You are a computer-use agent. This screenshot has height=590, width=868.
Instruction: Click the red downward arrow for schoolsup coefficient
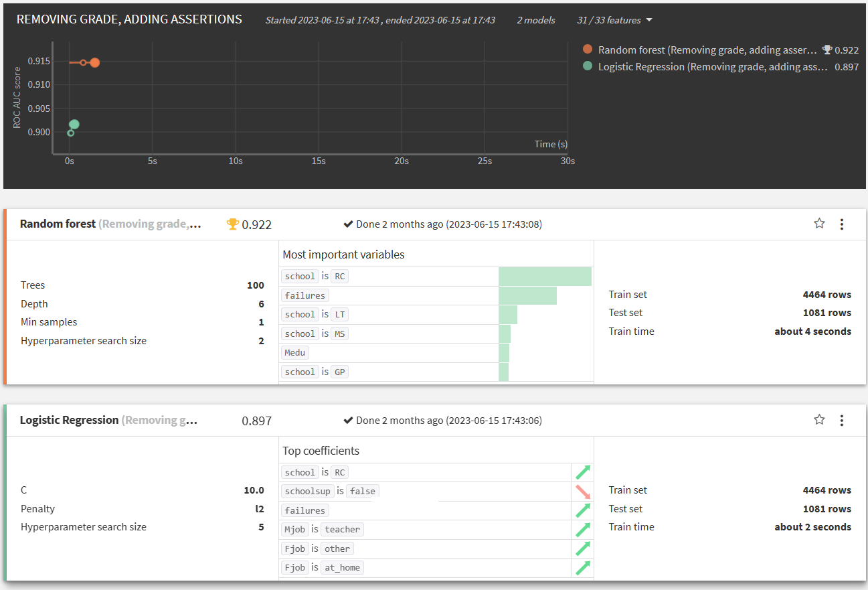click(582, 492)
